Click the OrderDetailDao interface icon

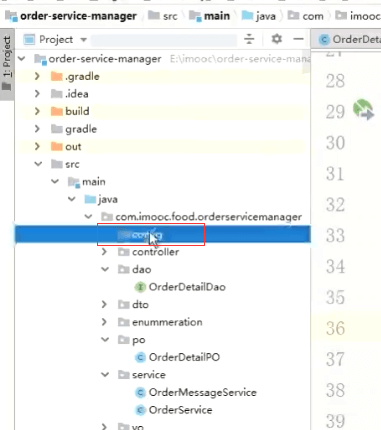pos(140,287)
